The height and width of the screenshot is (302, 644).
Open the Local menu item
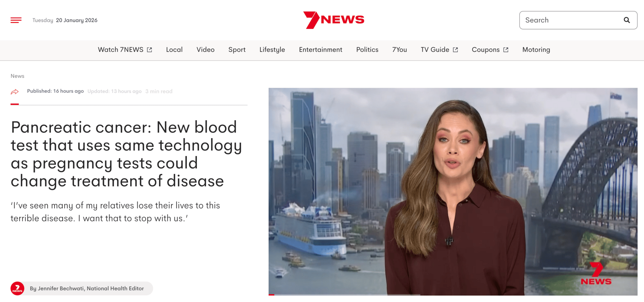coord(174,50)
